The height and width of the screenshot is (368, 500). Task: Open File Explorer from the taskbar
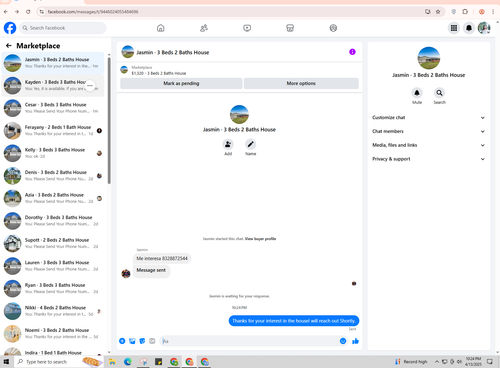pyautogui.click(x=112, y=362)
